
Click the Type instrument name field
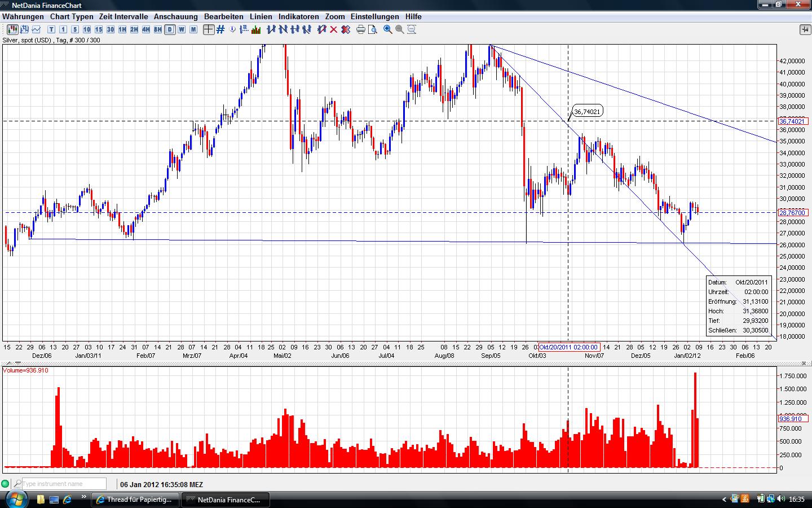[63, 484]
